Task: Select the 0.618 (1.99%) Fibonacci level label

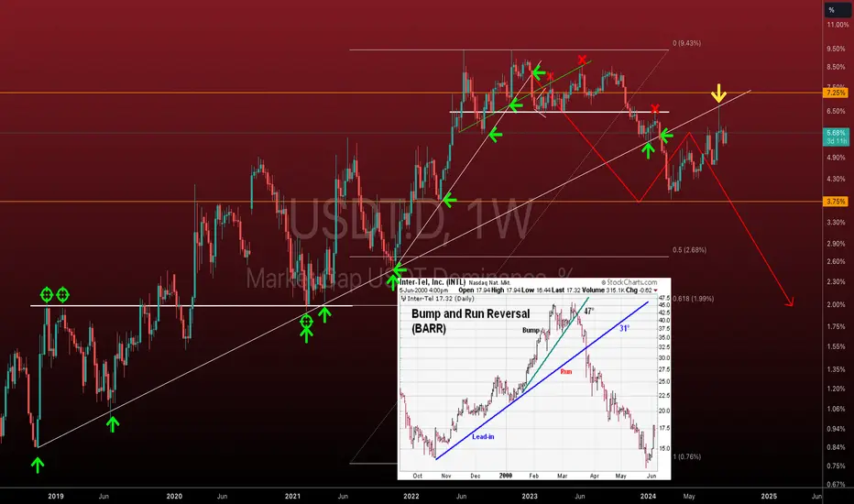Action: 693,299
